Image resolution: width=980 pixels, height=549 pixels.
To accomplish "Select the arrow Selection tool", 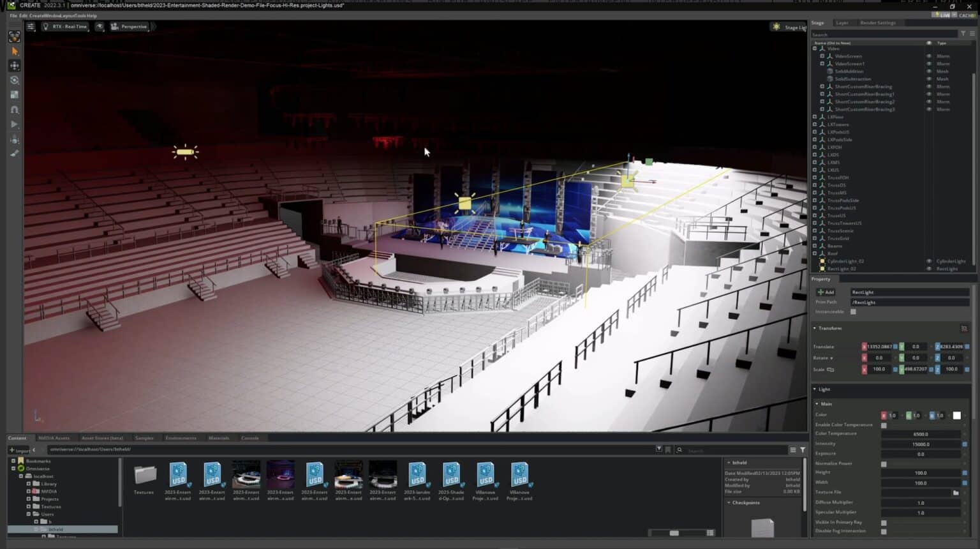I will pyautogui.click(x=14, y=50).
